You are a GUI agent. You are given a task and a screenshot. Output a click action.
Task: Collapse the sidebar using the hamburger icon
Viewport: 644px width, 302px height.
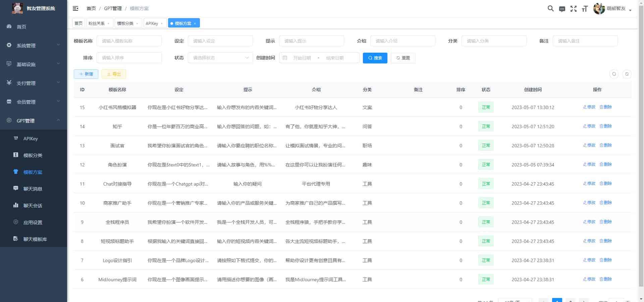(75, 8)
